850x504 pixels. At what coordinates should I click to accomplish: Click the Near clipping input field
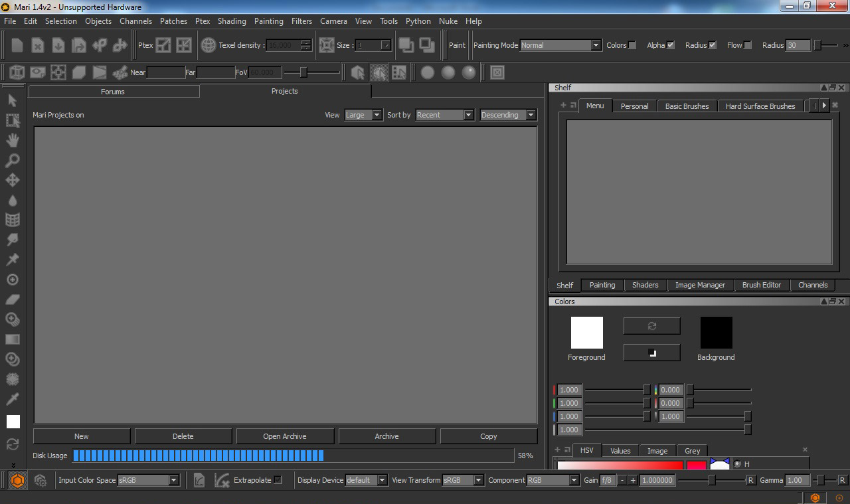[x=166, y=72]
